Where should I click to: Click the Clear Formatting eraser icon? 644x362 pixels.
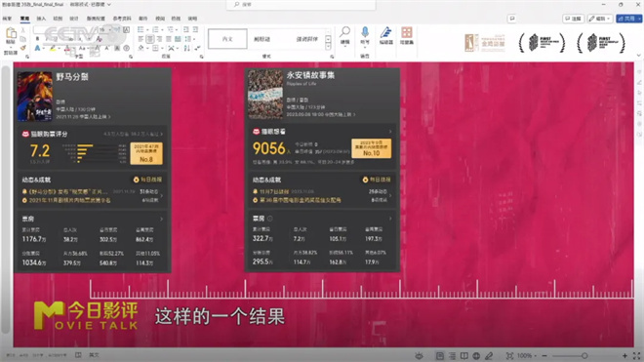click(x=99, y=39)
